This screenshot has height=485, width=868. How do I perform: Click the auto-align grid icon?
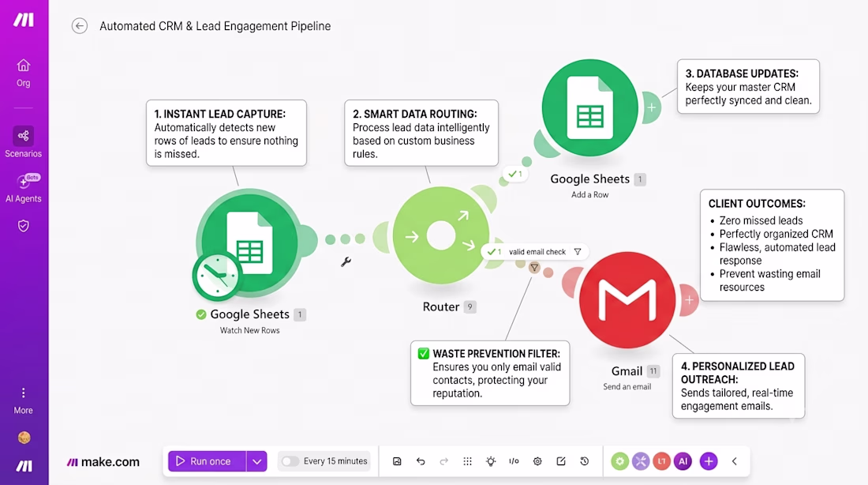[467, 461]
